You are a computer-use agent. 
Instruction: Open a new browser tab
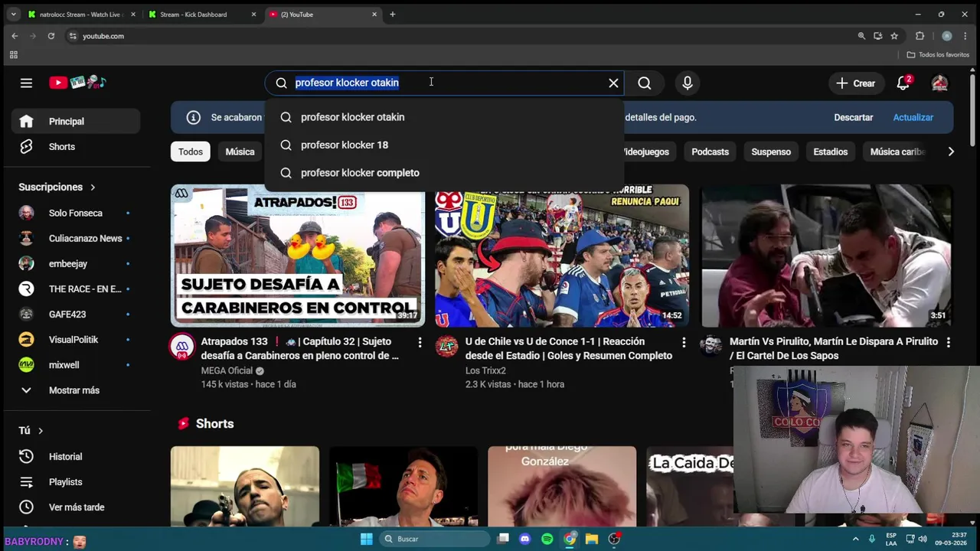pyautogui.click(x=392, y=14)
